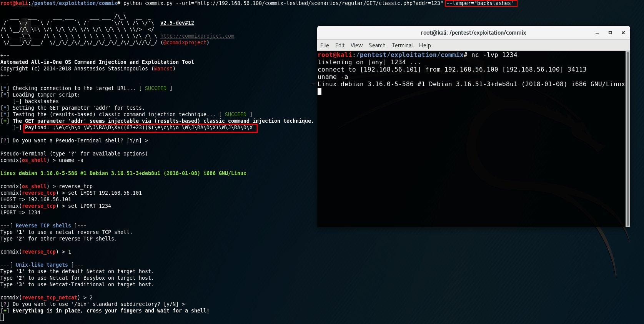Viewport: 644px width, 324px height.
Task: Click Linux debian output in nc listener window
Action: click(471, 84)
